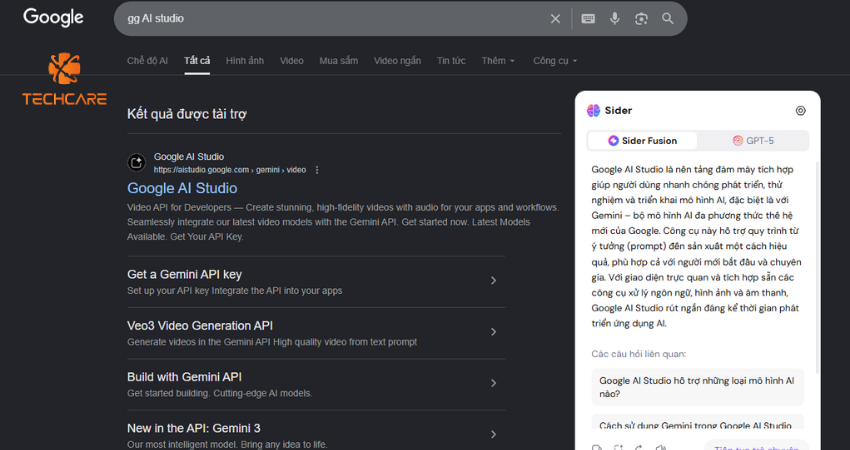Click the GPT-5 model icon
The height and width of the screenshot is (450, 850).
coord(738,141)
